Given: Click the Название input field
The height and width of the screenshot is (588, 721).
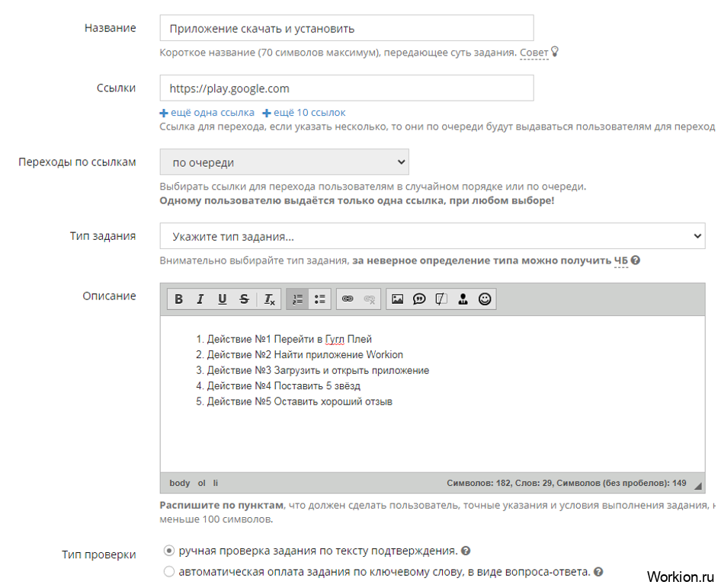Looking at the screenshot, I should click(x=347, y=28).
